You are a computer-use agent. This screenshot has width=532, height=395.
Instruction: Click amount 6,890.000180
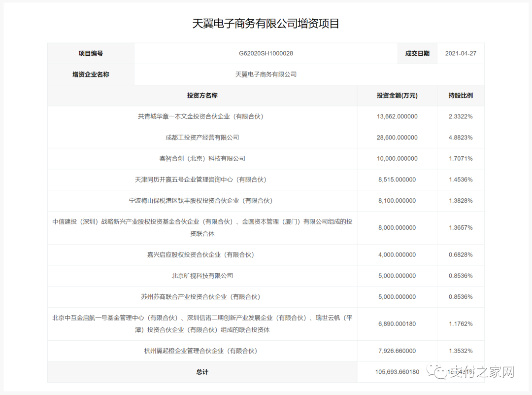[397, 323]
